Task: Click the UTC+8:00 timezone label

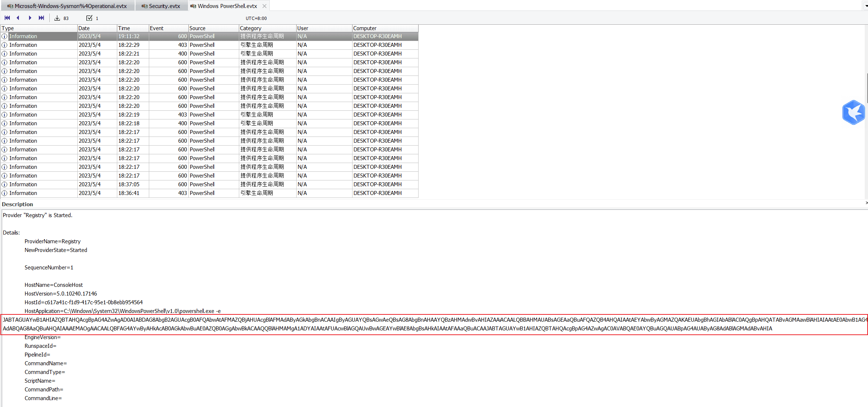Action: (256, 18)
